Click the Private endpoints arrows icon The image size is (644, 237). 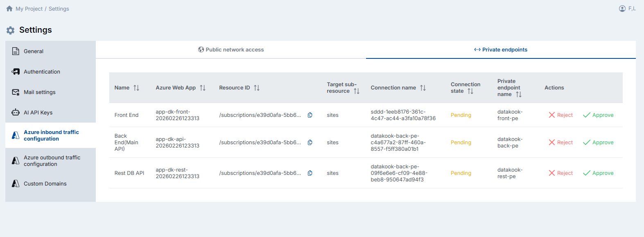tap(477, 49)
